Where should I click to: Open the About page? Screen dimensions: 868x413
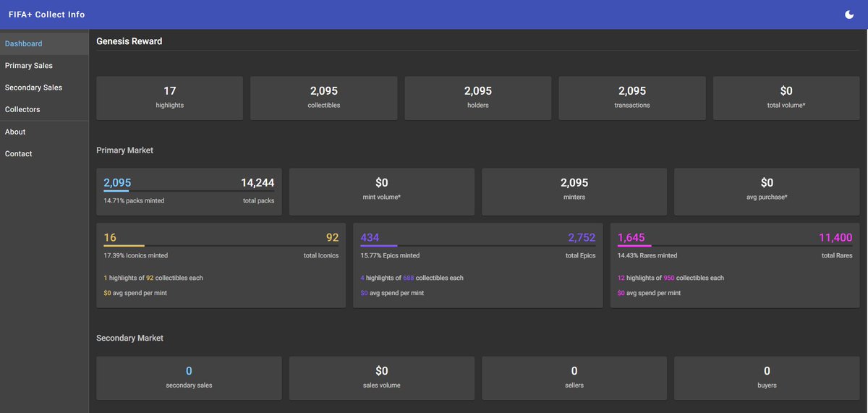tap(44, 132)
